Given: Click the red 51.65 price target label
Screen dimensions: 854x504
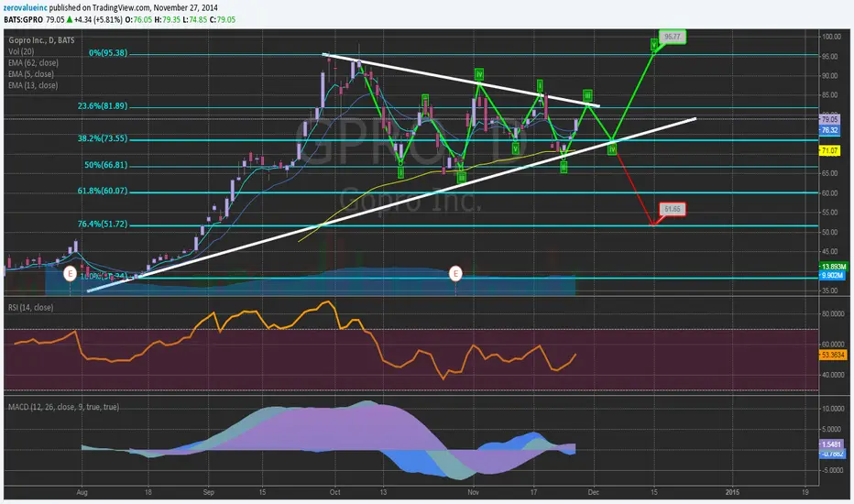Looking at the screenshot, I should click(x=673, y=209).
